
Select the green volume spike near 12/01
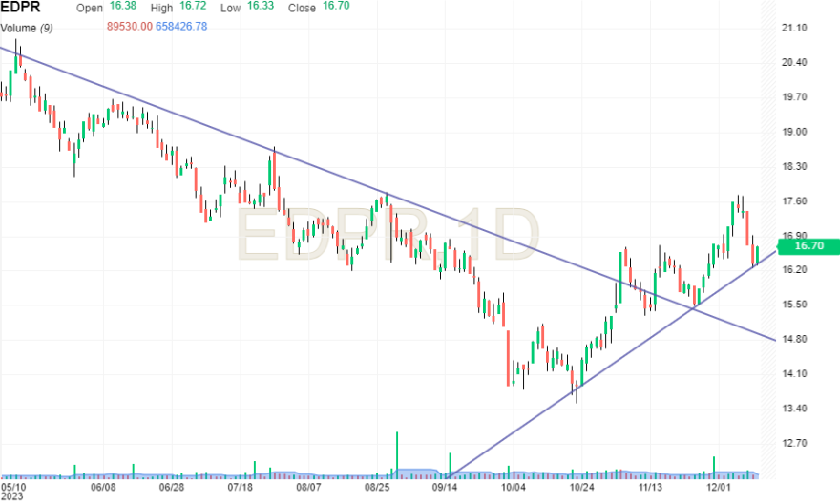coord(714,467)
